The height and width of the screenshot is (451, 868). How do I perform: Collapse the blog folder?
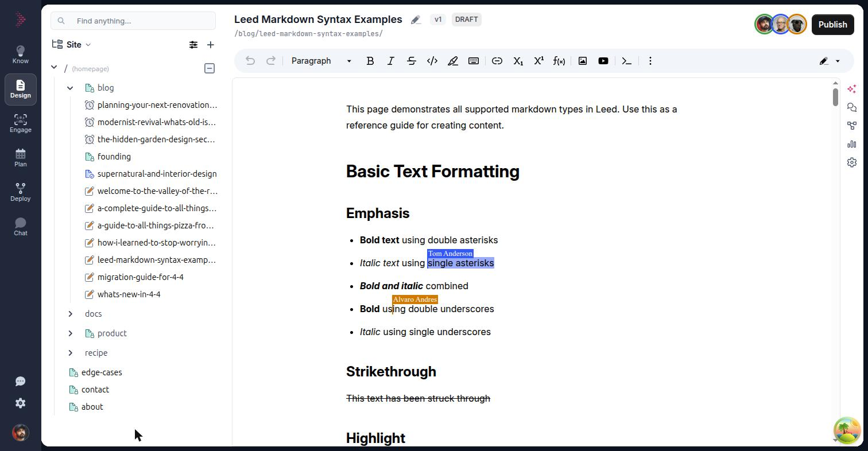pyautogui.click(x=70, y=88)
